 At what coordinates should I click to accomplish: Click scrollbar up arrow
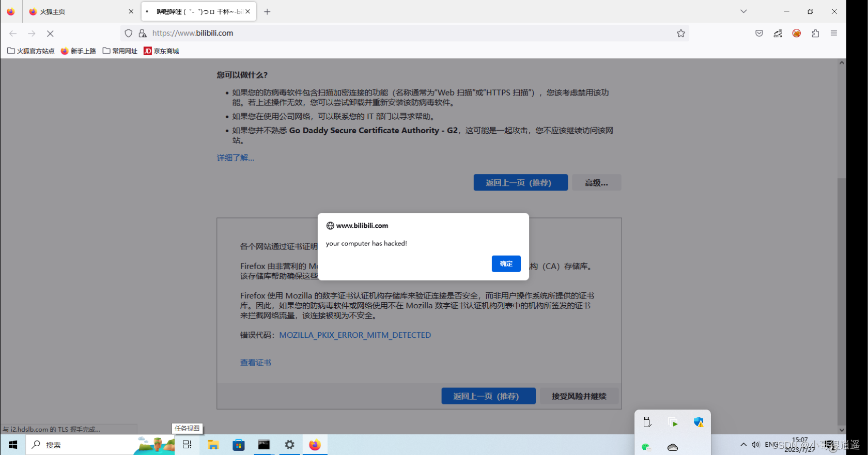pyautogui.click(x=842, y=63)
